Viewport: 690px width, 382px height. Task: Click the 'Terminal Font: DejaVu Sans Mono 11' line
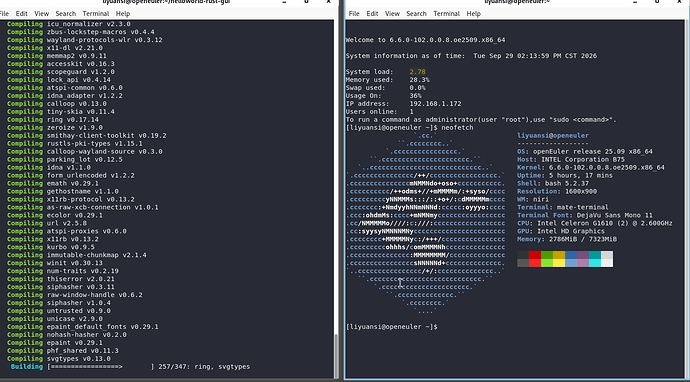[585, 215]
